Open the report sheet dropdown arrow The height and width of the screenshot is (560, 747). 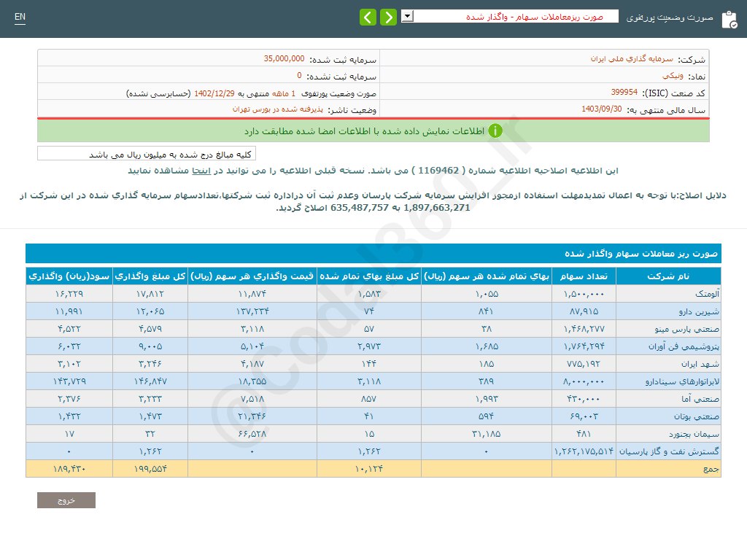[x=407, y=16]
